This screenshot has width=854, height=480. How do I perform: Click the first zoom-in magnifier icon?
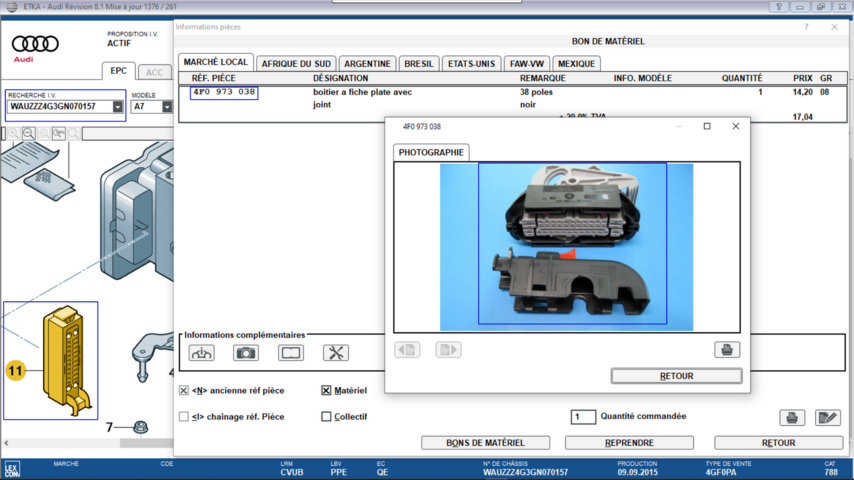[14, 133]
